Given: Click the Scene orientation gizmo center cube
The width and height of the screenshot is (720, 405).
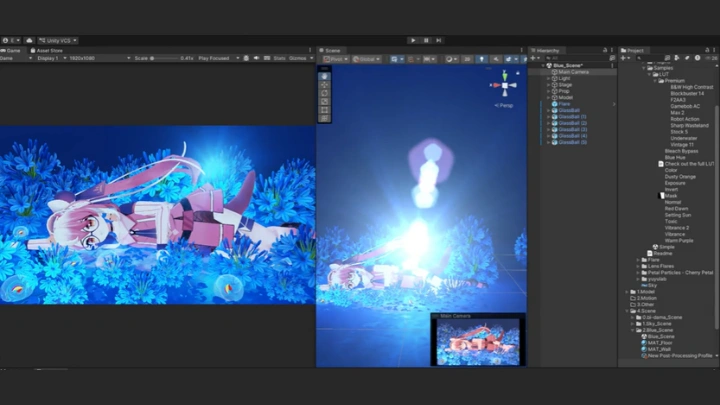Looking at the screenshot, I should (505, 85).
